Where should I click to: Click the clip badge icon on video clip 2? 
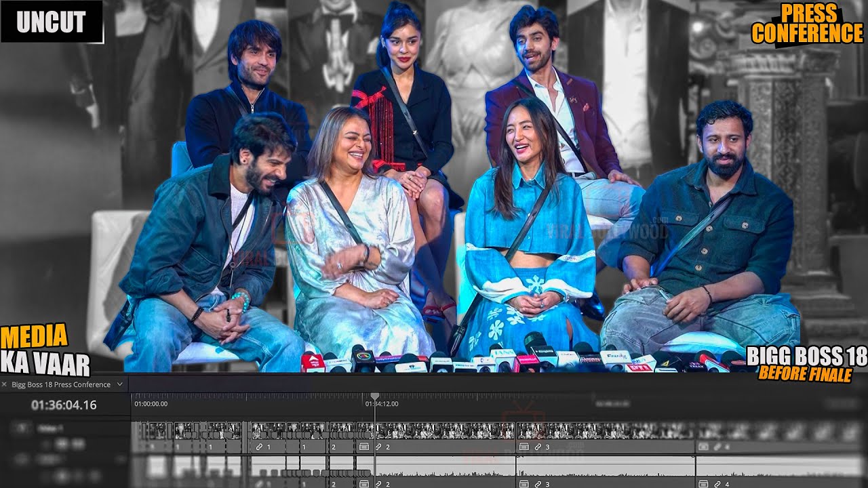[x=364, y=447]
